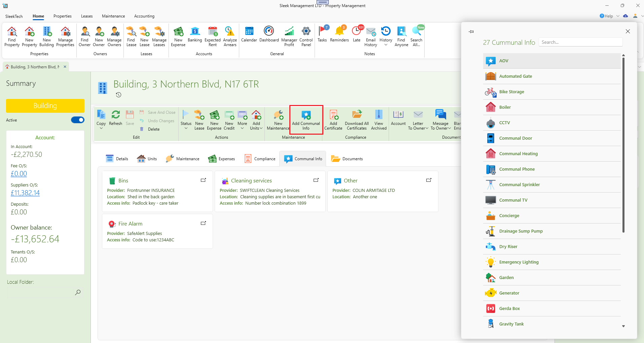The width and height of the screenshot is (644, 343).
Task: Select Communal Sprinkler item
Action: [x=552, y=185]
